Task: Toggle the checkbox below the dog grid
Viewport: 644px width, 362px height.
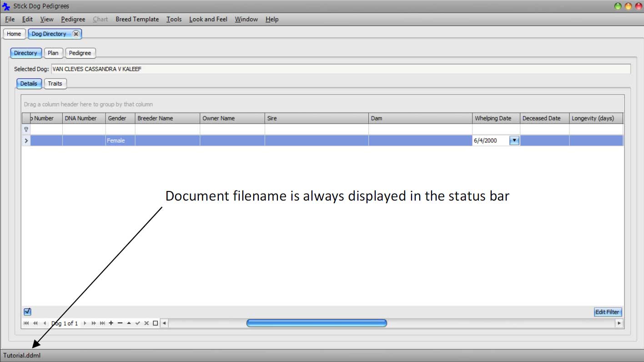Action: [x=27, y=312]
